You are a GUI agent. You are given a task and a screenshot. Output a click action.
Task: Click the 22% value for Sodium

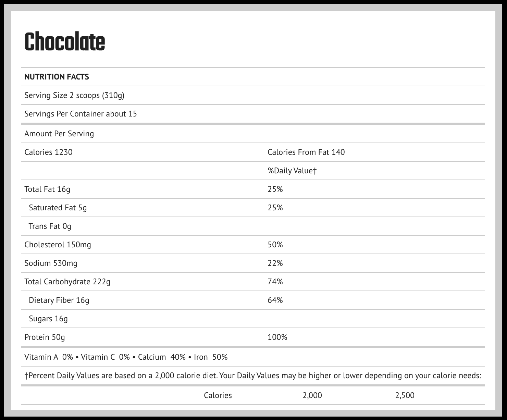click(275, 263)
